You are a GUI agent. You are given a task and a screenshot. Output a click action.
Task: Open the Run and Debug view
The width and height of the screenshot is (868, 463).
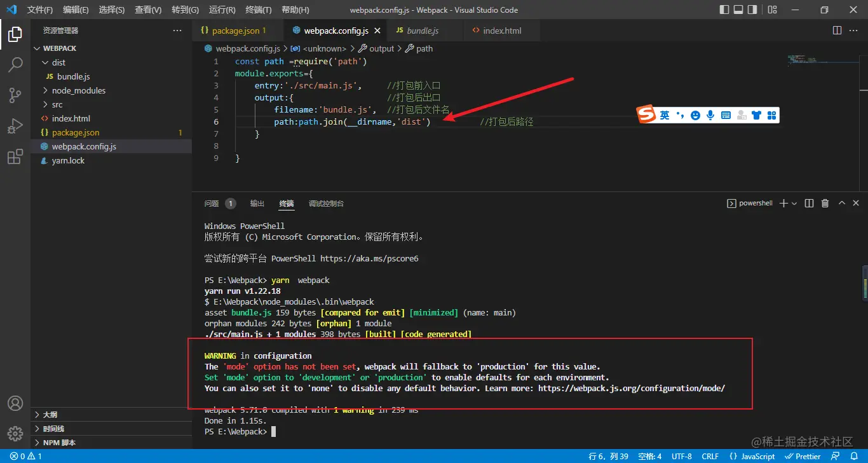15,126
